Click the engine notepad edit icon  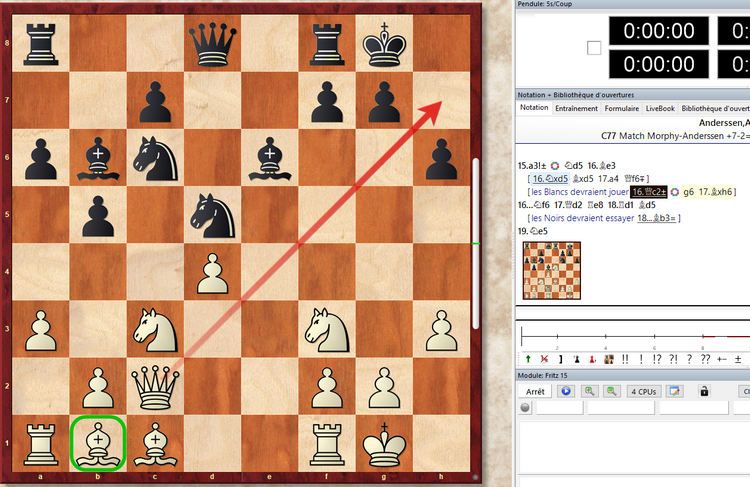point(675,391)
